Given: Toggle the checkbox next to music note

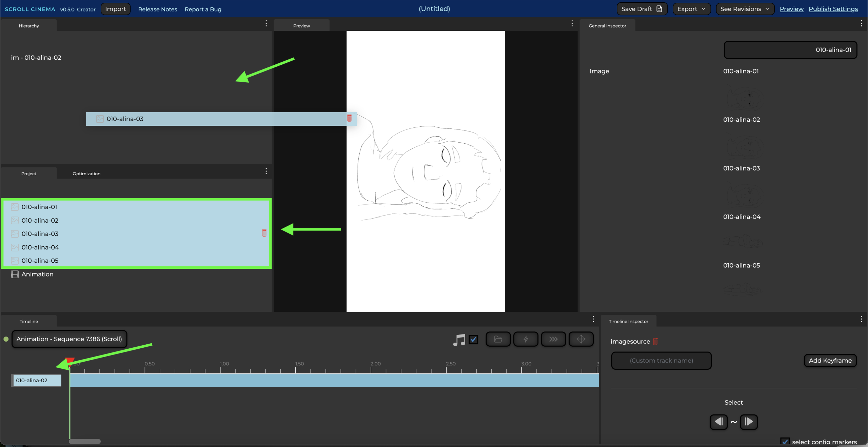Looking at the screenshot, I should click(x=473, y=339).
